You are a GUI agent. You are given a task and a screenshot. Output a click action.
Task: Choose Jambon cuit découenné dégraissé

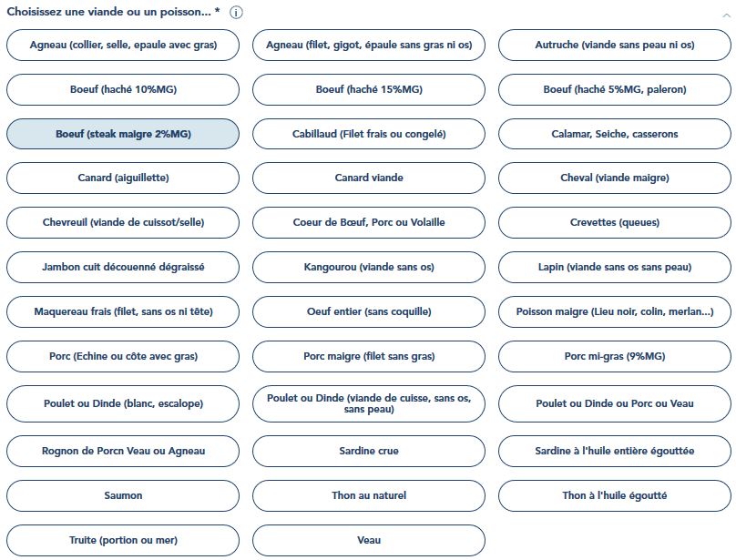tap(123, 267)
